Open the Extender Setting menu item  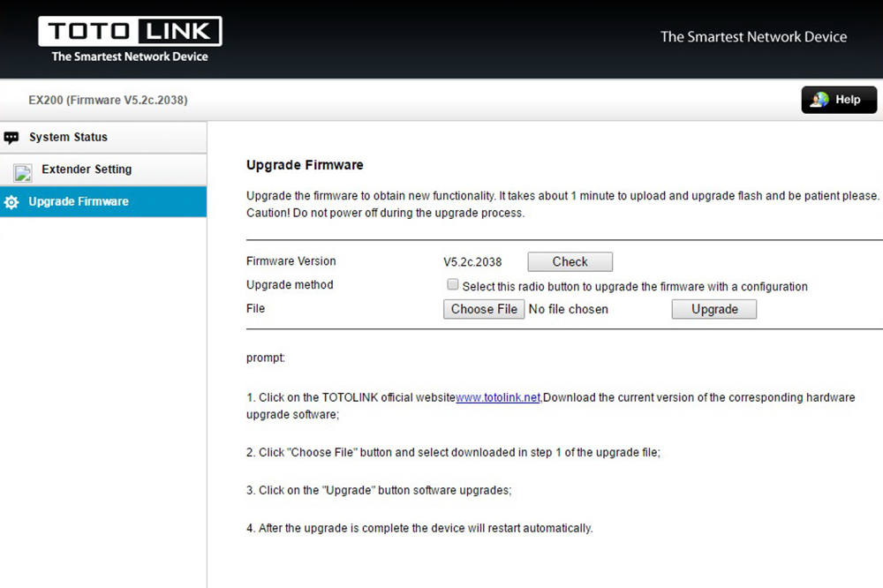87,170
